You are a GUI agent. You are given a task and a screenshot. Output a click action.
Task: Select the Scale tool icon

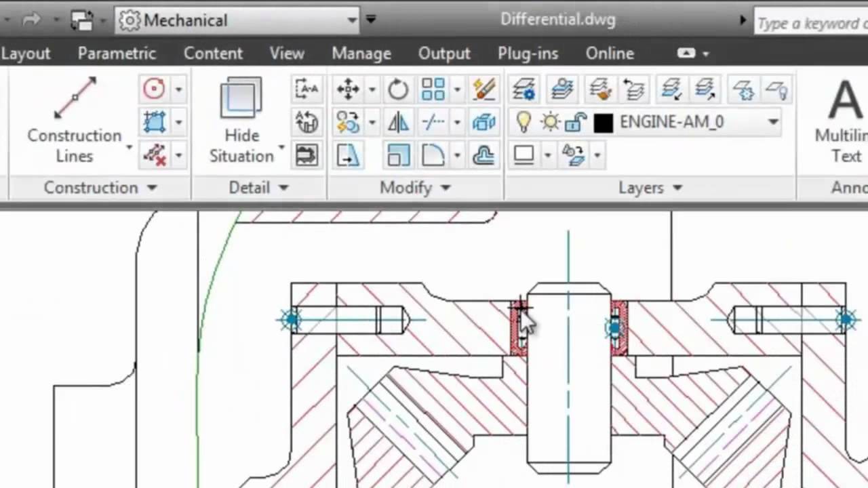[x=398, y=155]
